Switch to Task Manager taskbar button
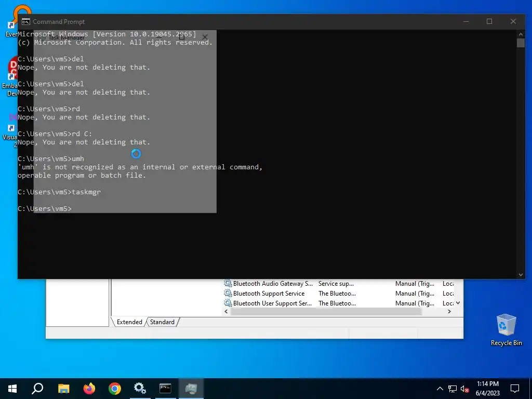This screenshot has height=399, width=532. (x=191, y=389)
